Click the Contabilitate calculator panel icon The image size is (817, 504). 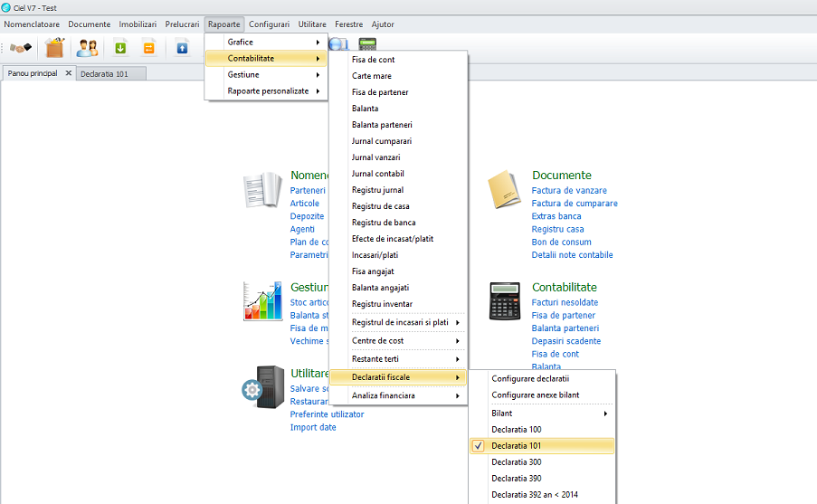505,301
